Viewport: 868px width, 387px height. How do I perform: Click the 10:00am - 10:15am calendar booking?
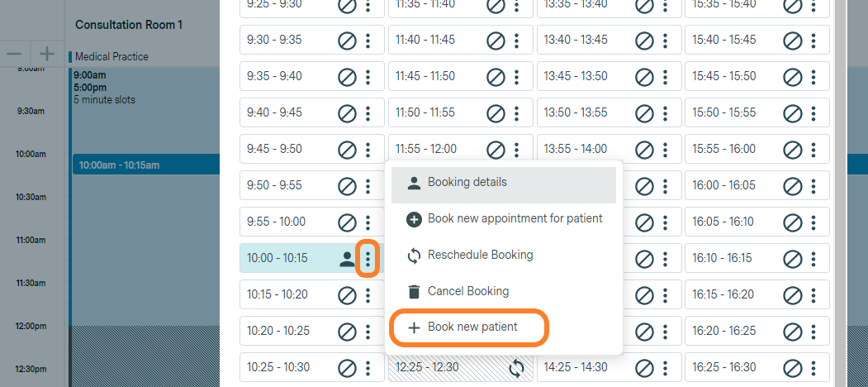point(146,165)
